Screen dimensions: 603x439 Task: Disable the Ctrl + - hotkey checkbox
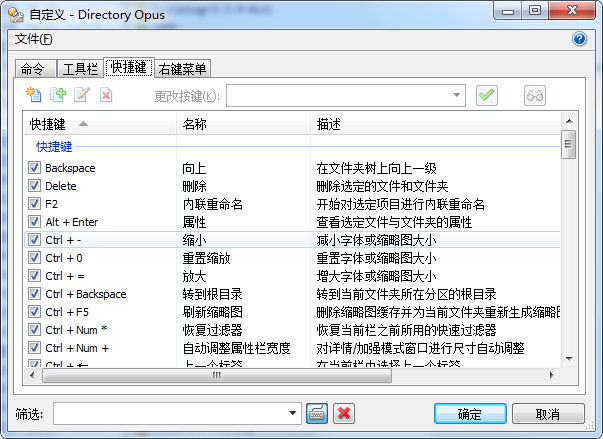pyautogui.click(x=34, y=239)
